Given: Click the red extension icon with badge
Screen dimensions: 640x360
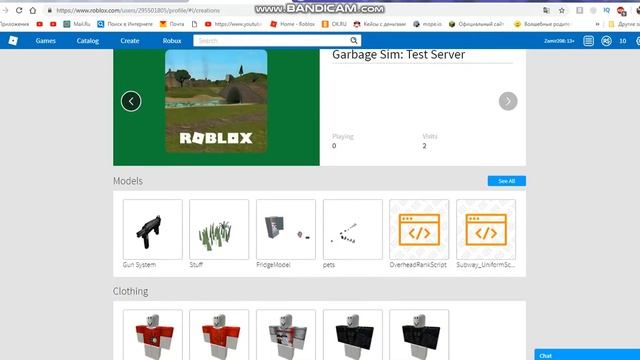Looking at the screenshot, I should coord(621,11).
